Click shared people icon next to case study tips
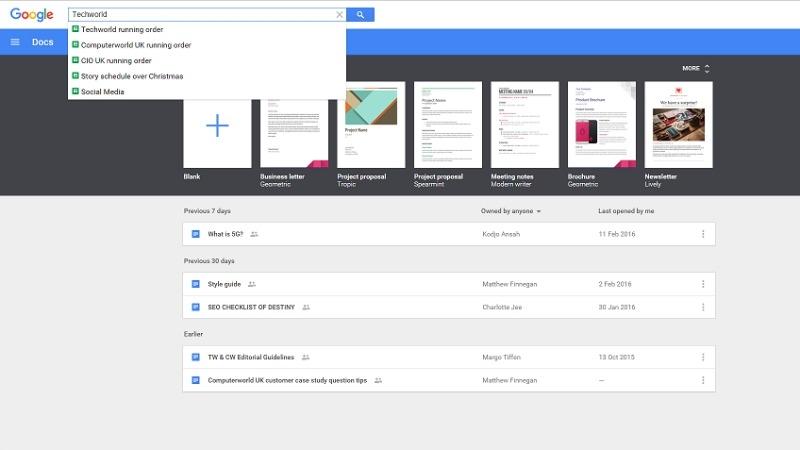This screenshot has height=450, width=800. pyautogui.click(x=378, y=380)
